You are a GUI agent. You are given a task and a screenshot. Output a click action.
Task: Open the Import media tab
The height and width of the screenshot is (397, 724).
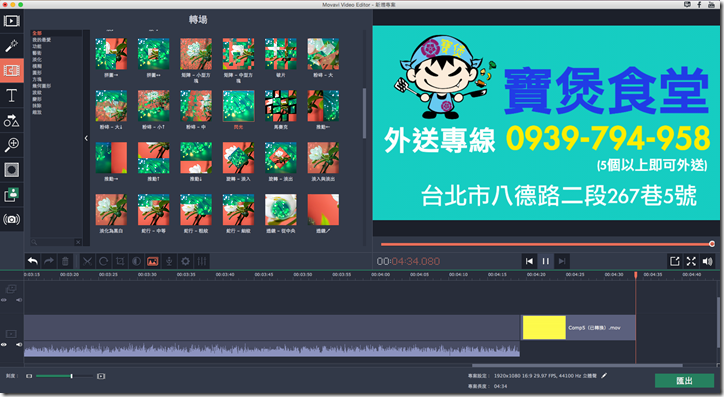click(x=12, y=21)
